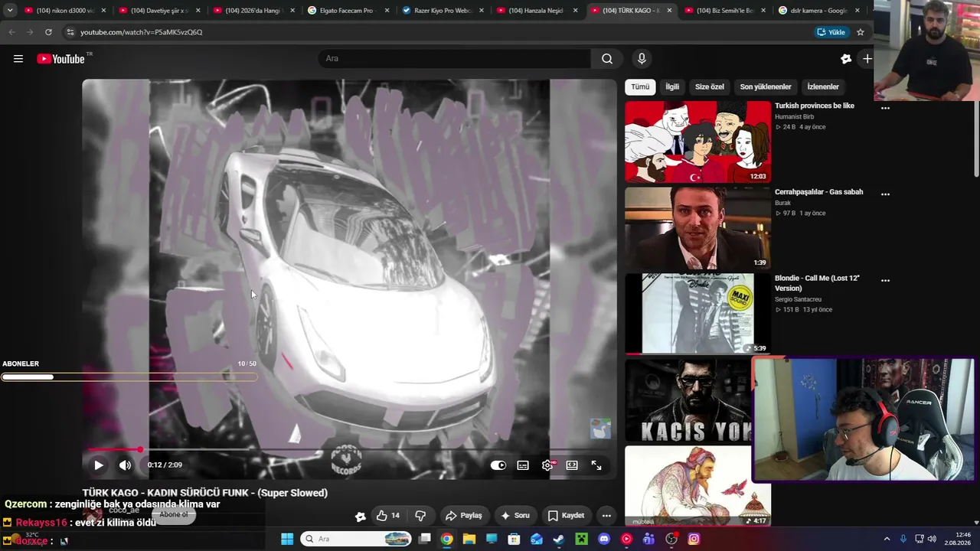
Task: Open options for Turkish provinces be like
Action: tap(885, 108)
